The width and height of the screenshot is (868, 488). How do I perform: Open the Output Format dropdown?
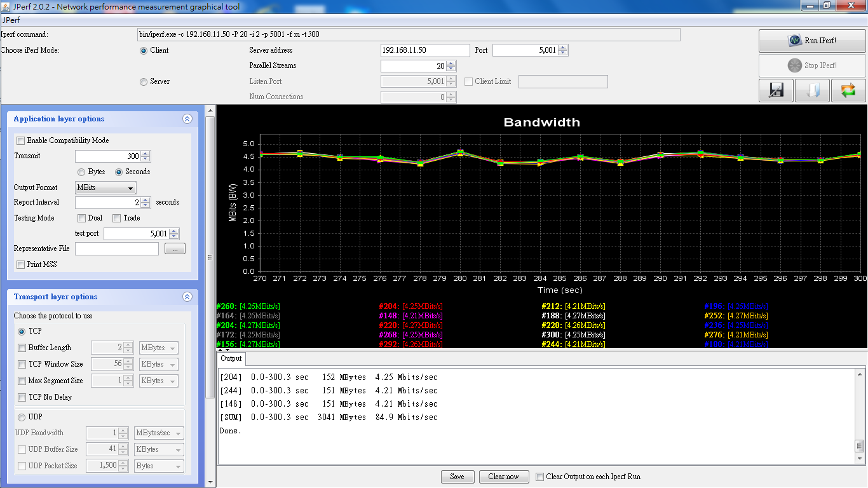(x=105, y=188)
